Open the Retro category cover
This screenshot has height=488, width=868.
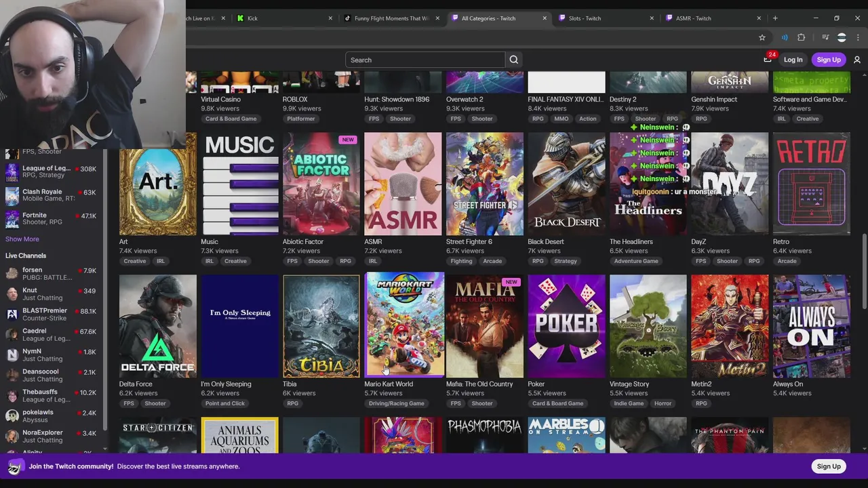[811, 184]
